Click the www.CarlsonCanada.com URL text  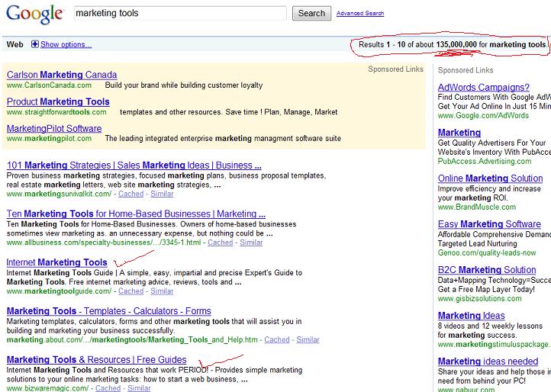pyautogui.click(x=49, y=85)
